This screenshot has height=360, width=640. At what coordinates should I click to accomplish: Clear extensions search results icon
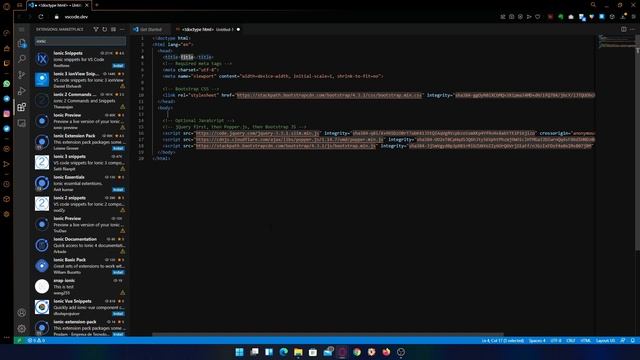point(113,29)
